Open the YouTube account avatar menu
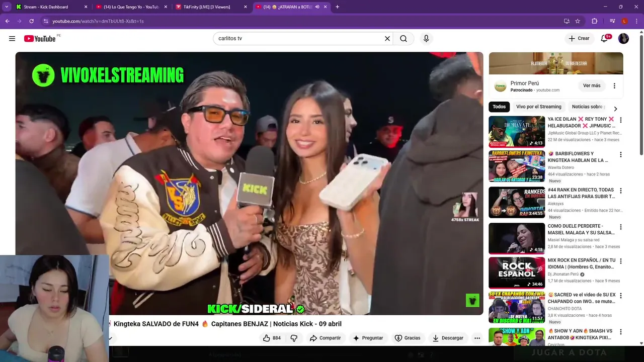The height and width of the screenshot is (362, 644). (623, 39)
